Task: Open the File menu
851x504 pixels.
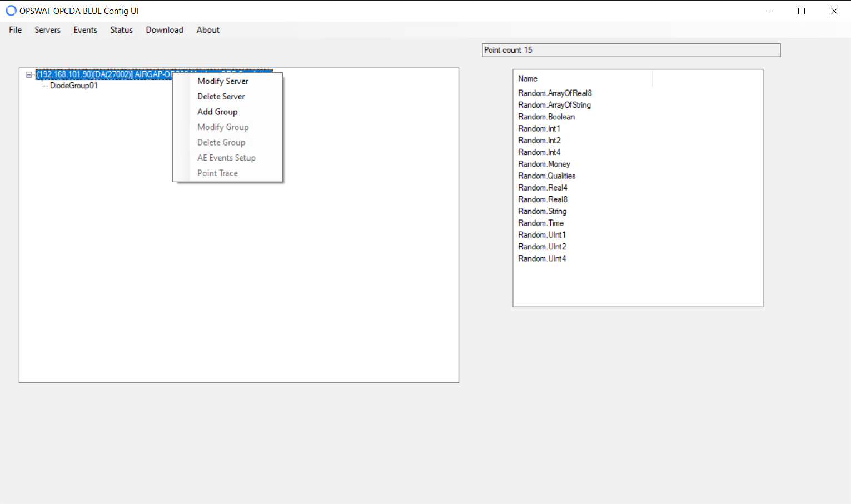Action: (16, 30)
